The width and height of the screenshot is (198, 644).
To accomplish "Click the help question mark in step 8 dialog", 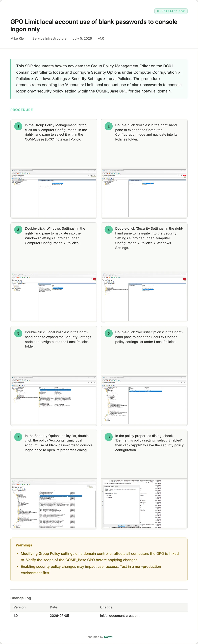I will click(x=134, y=483).
